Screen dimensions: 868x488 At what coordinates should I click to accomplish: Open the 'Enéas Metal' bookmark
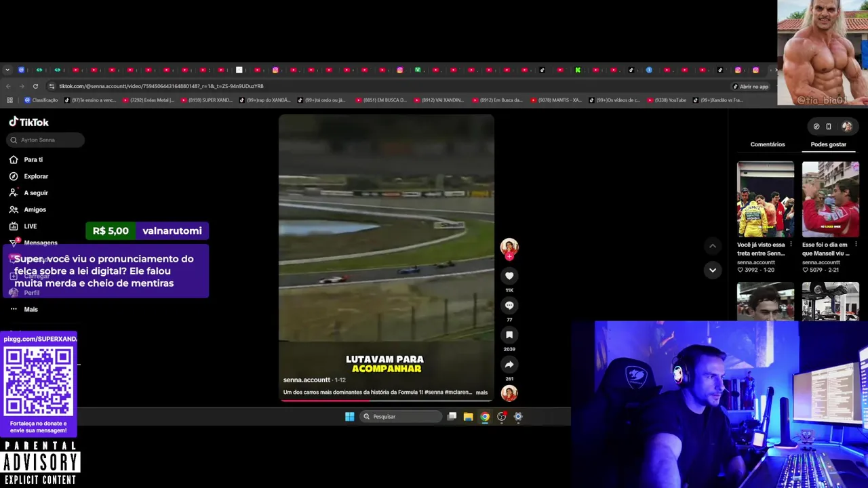148,100
